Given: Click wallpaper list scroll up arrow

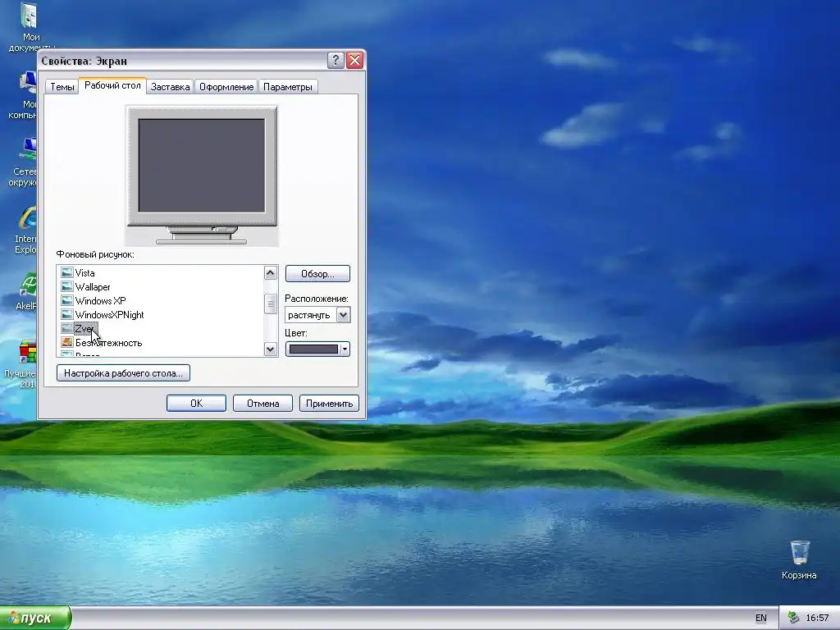Looking at the screenshot, I should pyautogui.click(x=270, y=272).
